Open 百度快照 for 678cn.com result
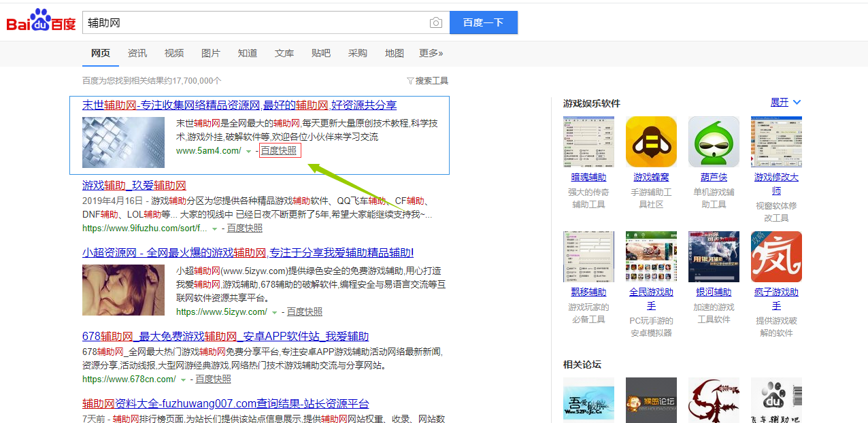Screen dimensions: 868x423 click(x=214, y=379)
